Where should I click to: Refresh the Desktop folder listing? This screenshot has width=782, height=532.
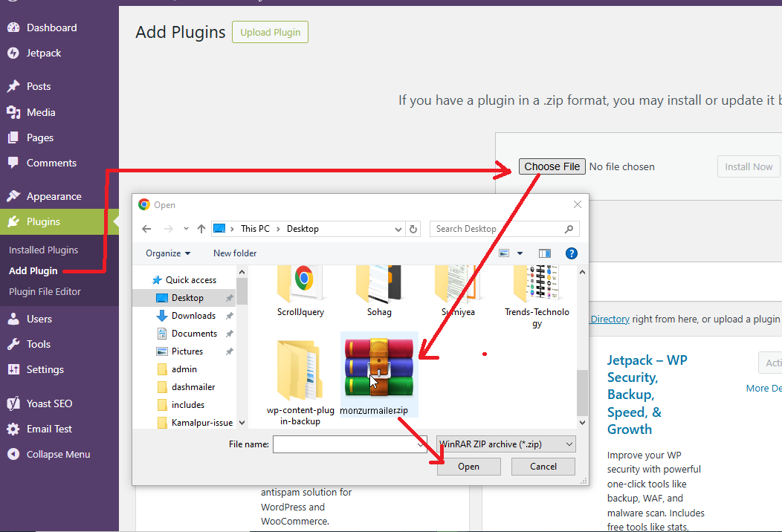pos(414,229)
